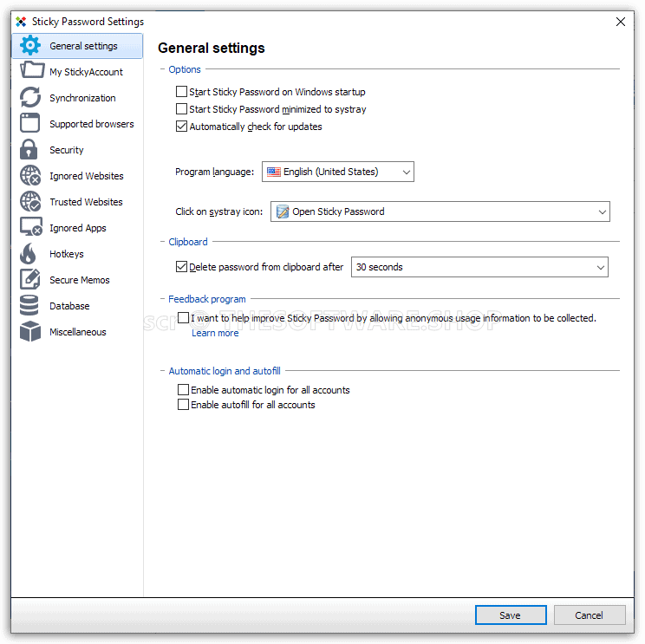Collapse the Feedback program section
The image size is (645, 644).
tap(162, 298)
